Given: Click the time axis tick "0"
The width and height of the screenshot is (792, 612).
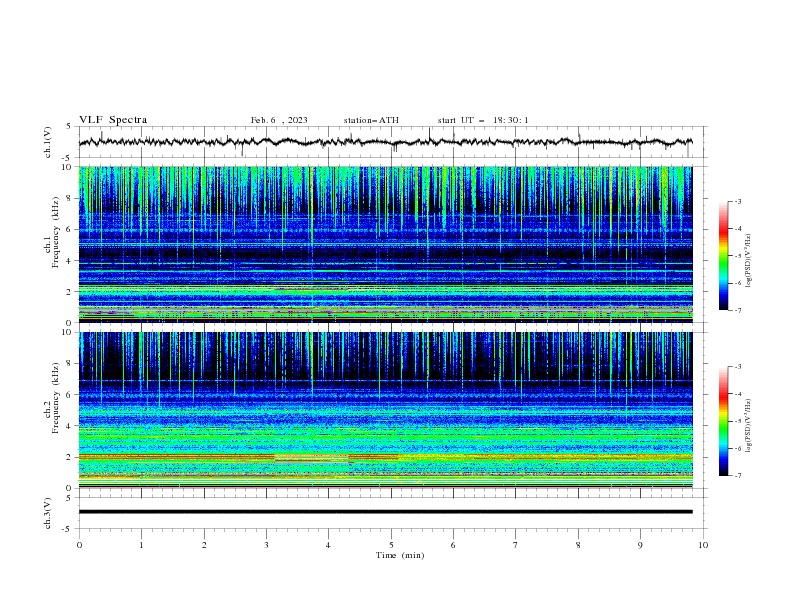Looking at the screenshot, I should (x=79, y=545).
